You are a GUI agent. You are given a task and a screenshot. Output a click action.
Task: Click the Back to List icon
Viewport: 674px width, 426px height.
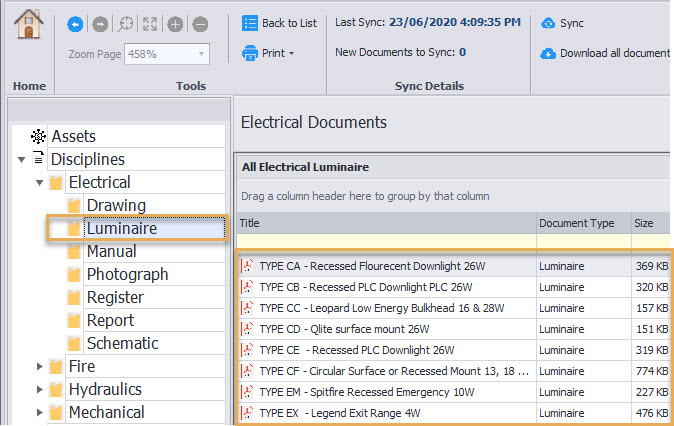(250, 23)
